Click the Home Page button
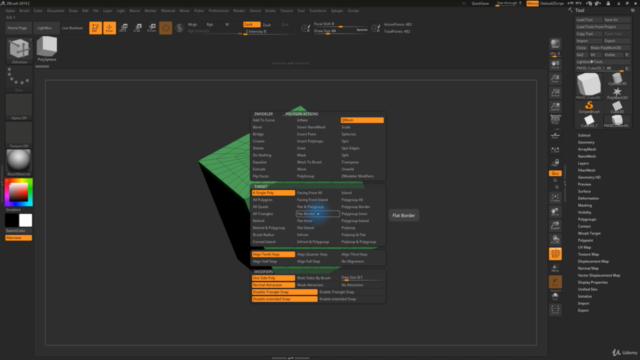This screenshot has height=360, width=640. click(19, 28)
